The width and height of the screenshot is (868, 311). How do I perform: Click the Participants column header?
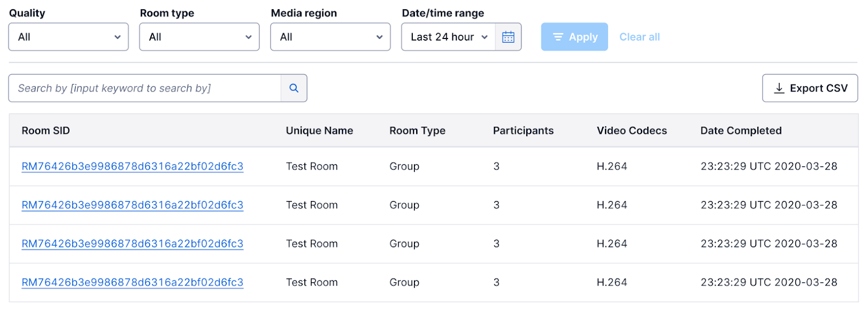tap(523, 131)
